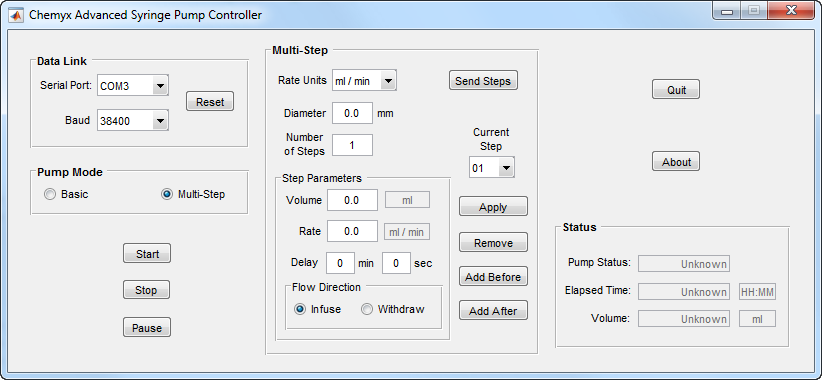
Task: Apply the current step parameters
Action: [x=493, y=207]
